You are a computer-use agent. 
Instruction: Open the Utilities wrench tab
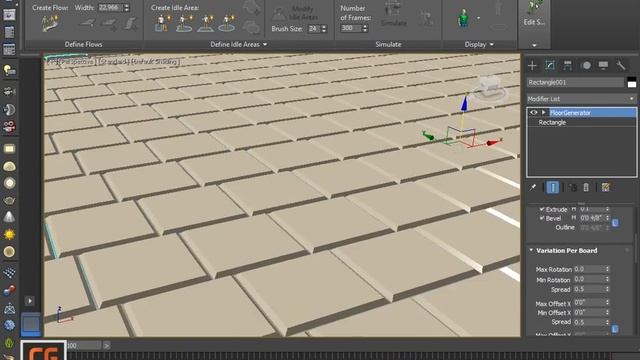[x=621, y=65]
